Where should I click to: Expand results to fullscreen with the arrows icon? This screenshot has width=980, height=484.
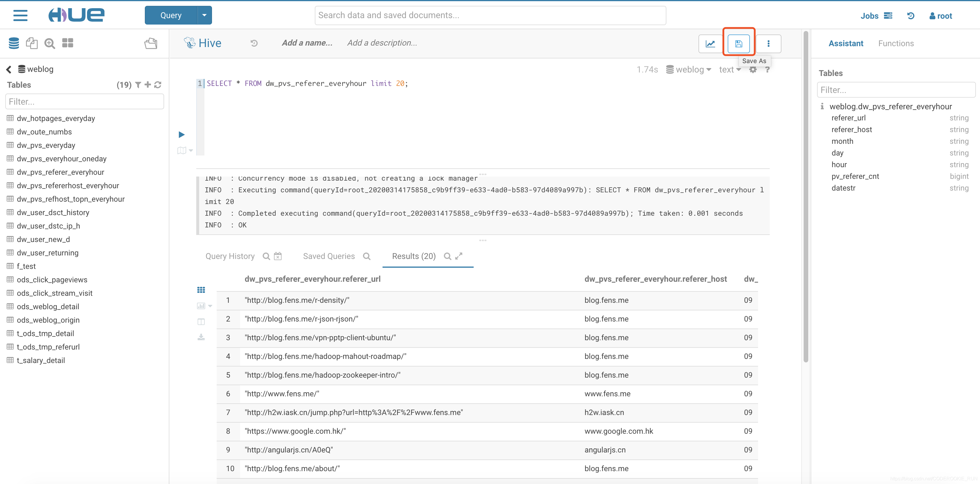tap(459, 256)
